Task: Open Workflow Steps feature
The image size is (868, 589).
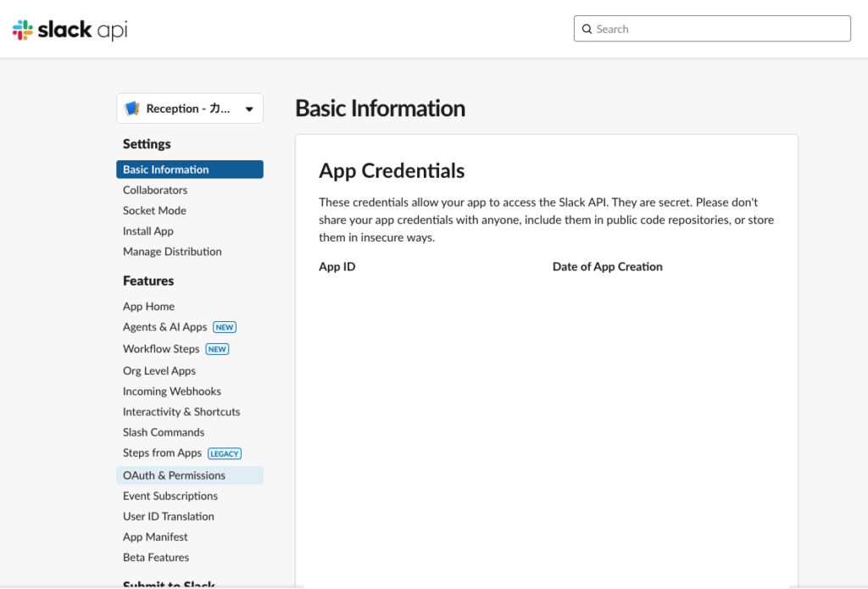Action: [161, 349]
